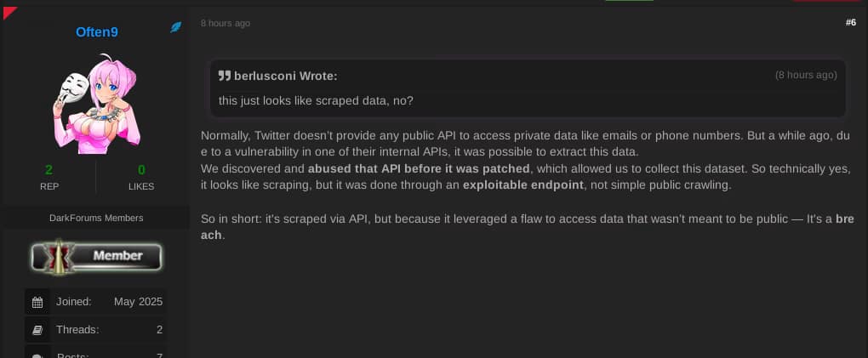Click the DarkForums Members group title
Viewport: 868px width, 358px height.
coord(96,219)
